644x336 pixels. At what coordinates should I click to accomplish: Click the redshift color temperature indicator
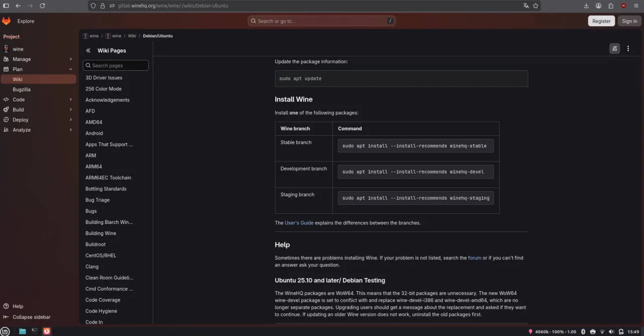point(552,331)
